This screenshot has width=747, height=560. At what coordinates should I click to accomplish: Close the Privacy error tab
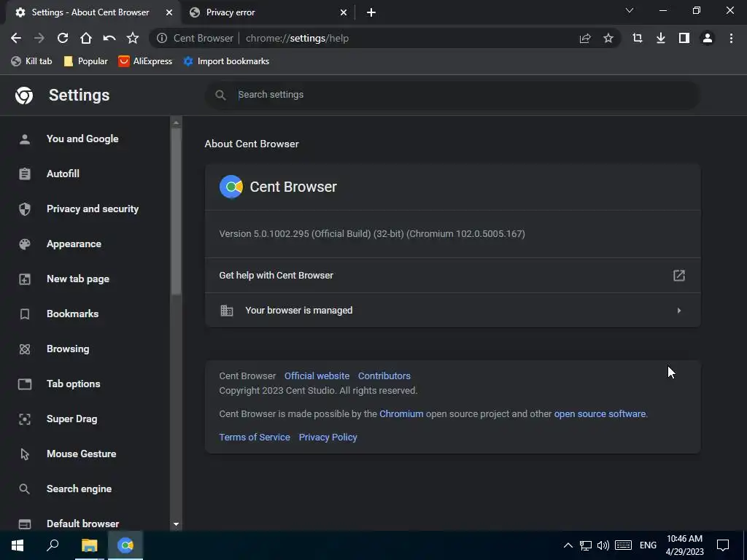tap(344, 12)
